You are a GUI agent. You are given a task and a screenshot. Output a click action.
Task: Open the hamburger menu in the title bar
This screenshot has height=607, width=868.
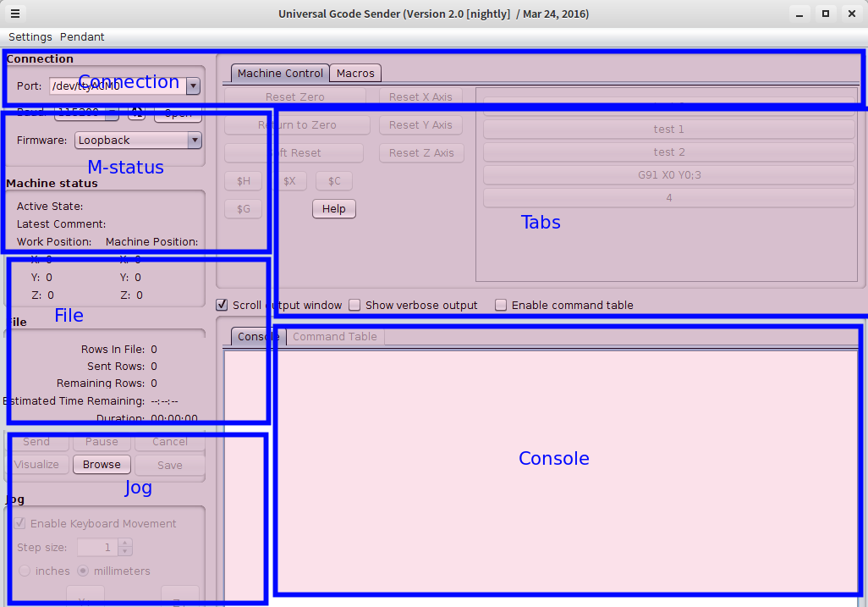(15, 14)
